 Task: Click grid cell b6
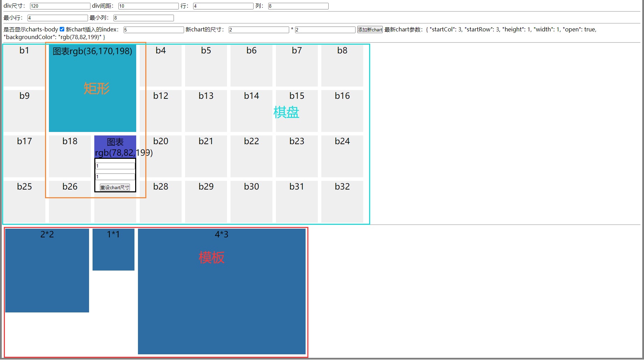tap(251, 66)
